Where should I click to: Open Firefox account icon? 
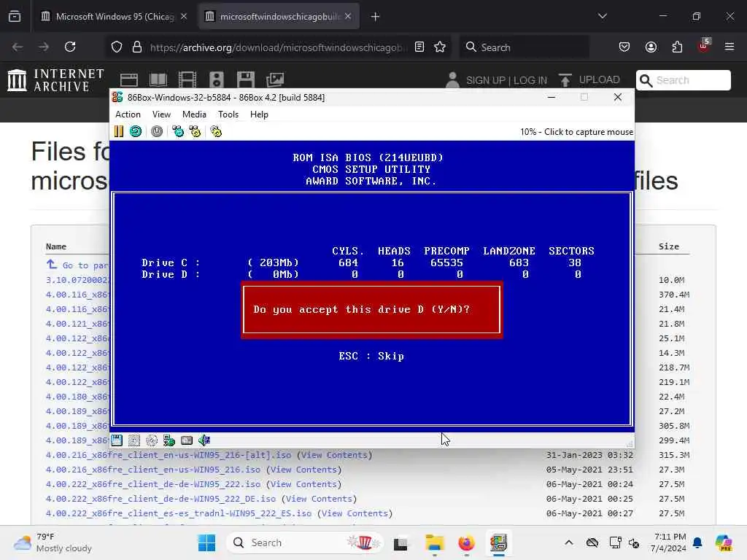click(651, 47)
